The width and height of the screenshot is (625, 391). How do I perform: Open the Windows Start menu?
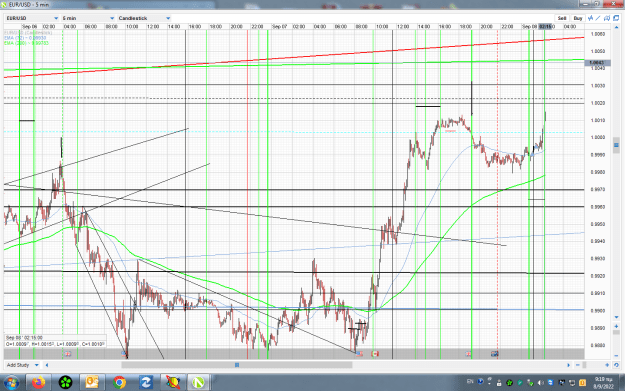click(11, 383)
